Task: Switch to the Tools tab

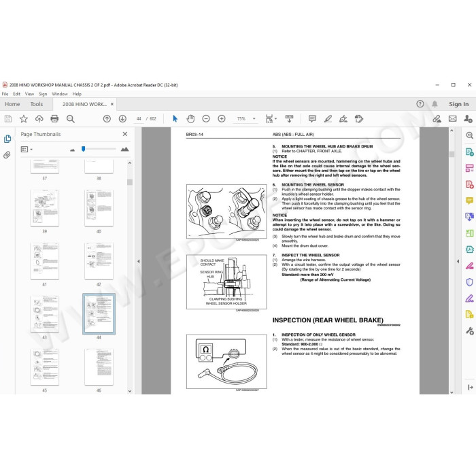Action: pos(37,104)
